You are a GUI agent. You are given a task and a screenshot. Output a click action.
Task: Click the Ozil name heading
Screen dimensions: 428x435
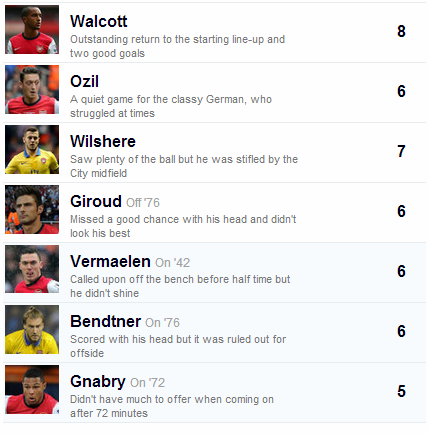click(x=84, y=81)
